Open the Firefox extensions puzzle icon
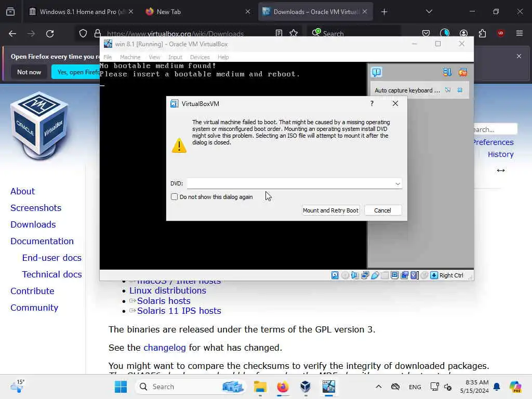 click(482, 33)
